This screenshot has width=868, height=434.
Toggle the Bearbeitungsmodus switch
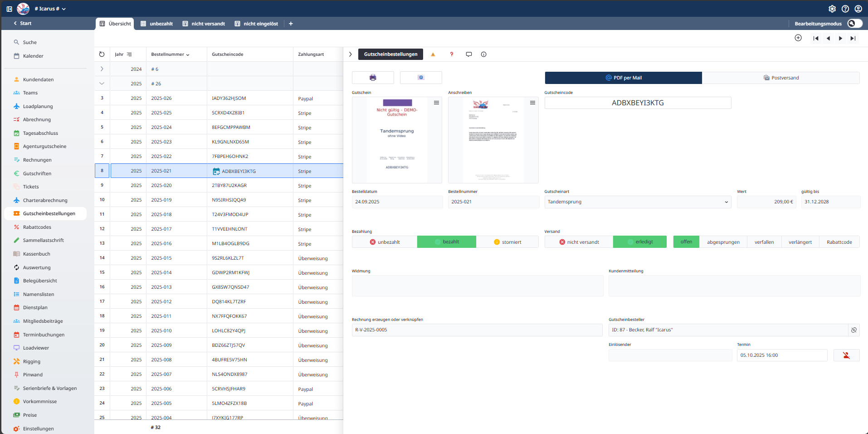pos(854,24)
